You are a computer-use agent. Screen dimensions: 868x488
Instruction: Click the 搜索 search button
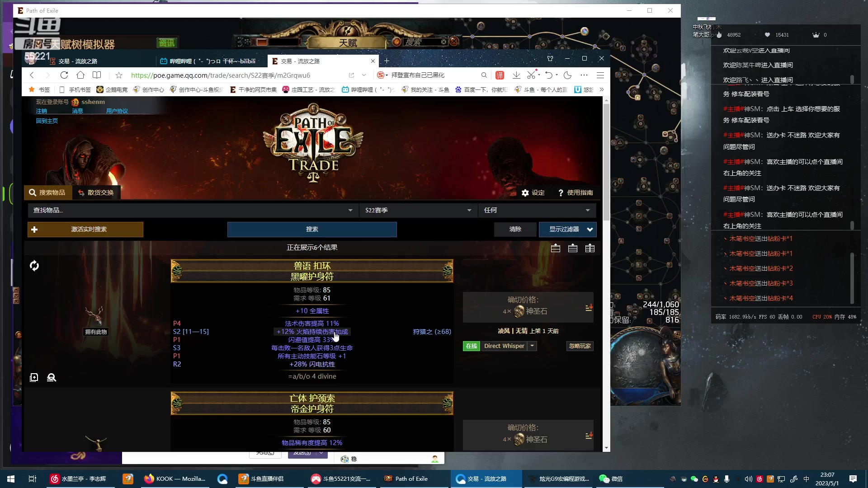312,230
